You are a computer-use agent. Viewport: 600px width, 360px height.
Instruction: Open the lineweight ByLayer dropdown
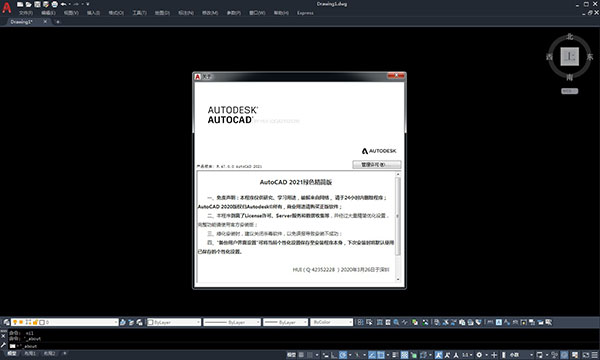pyautogui.click(x=285, y=322)
